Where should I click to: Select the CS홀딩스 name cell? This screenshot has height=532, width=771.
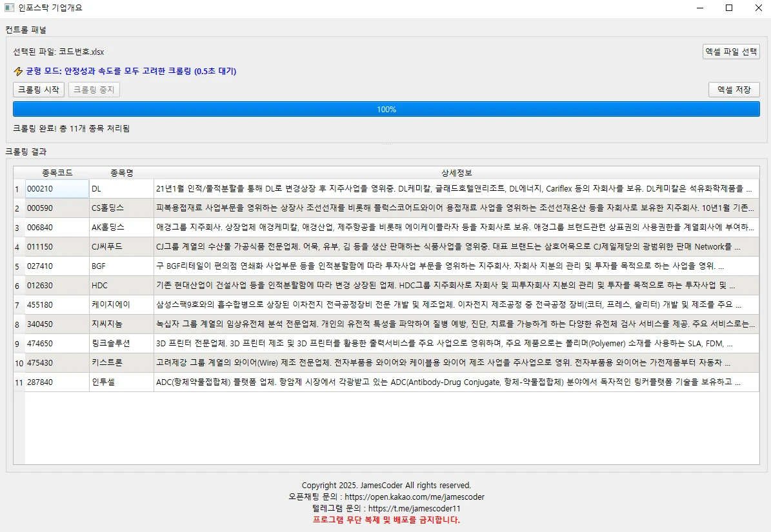click(x=121, y=208)
